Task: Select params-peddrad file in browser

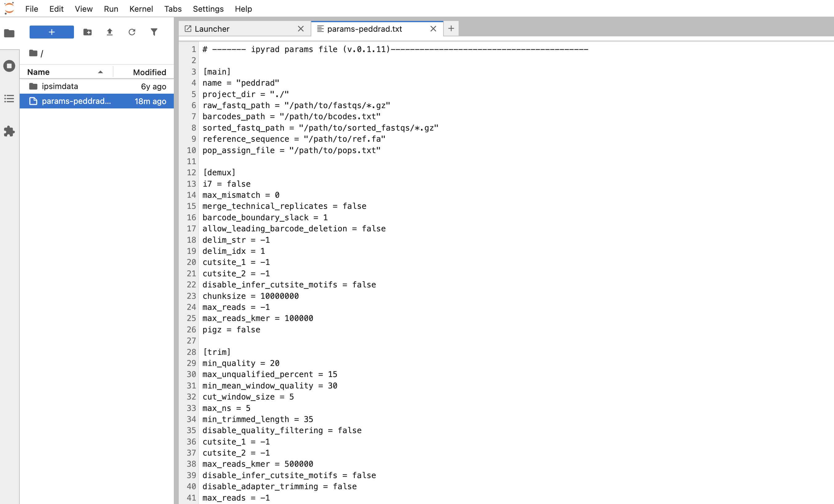Action: tap(97, 101)
